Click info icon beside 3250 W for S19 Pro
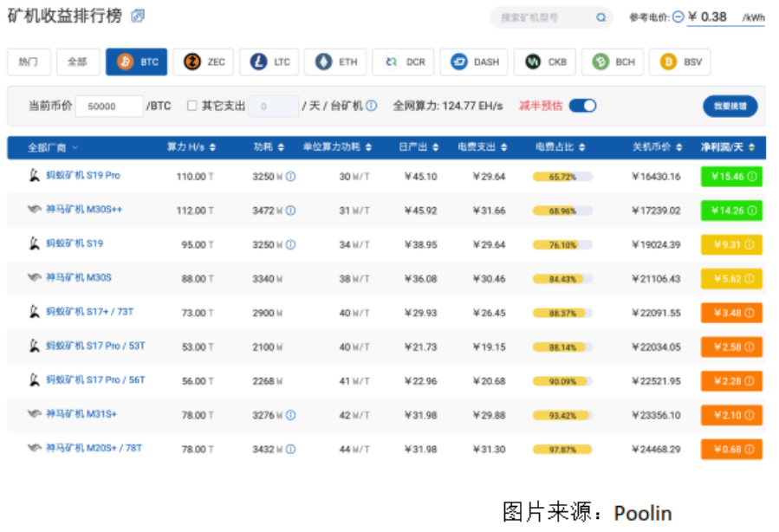The height and width of the screenshot is (532, 779). (x=290, y=176)
